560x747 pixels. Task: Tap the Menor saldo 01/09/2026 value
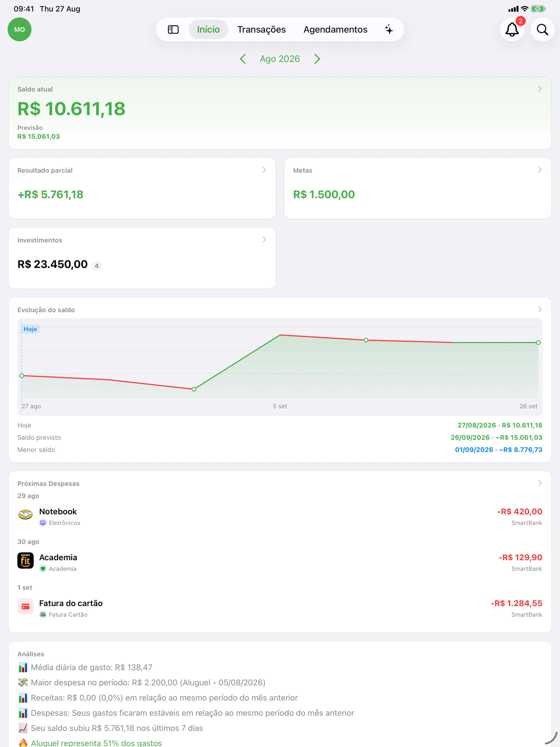[x=498, y=450]
